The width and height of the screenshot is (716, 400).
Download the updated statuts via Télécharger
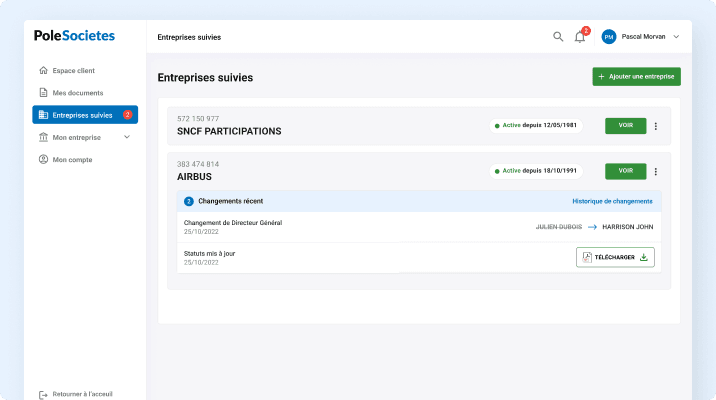[615, 257]
